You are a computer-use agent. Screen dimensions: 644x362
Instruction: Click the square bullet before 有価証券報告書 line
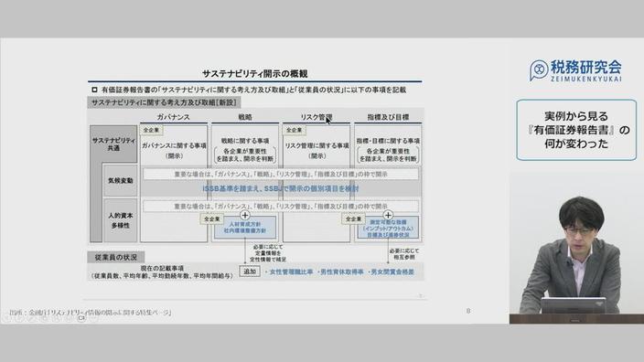coord(94,90)
